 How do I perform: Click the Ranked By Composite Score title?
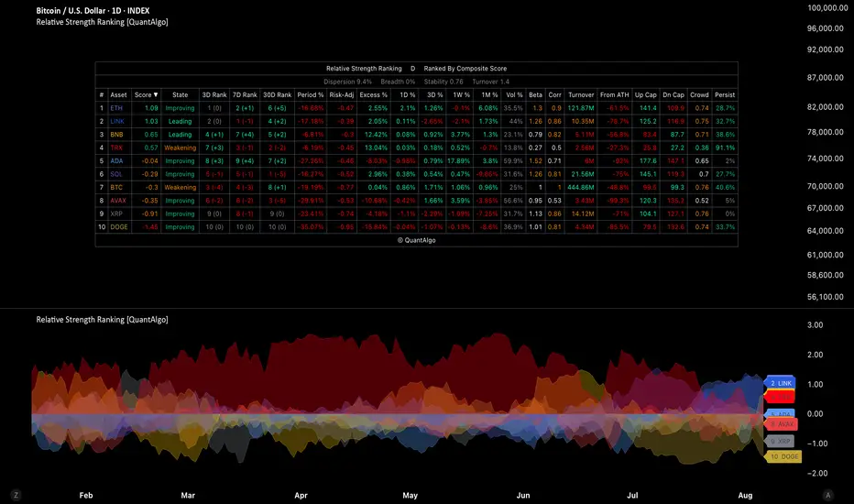(x=465, y=69)
